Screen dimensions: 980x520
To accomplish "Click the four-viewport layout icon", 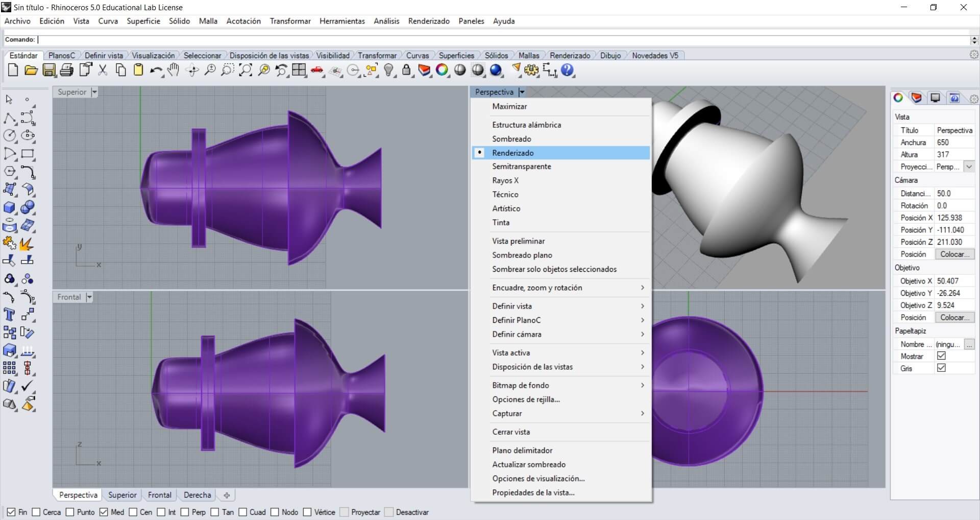I will tap(299, 70).
